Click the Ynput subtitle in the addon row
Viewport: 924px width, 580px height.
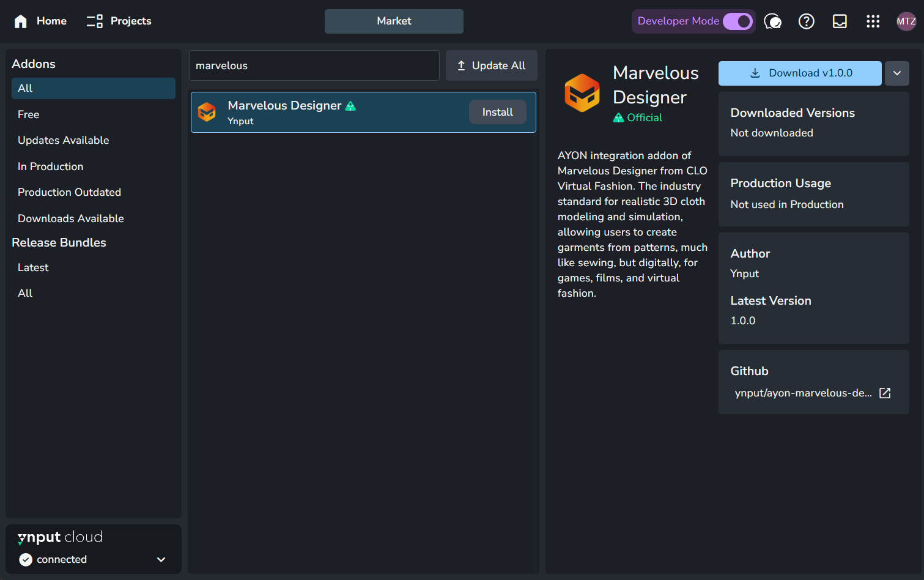[240, 121]
